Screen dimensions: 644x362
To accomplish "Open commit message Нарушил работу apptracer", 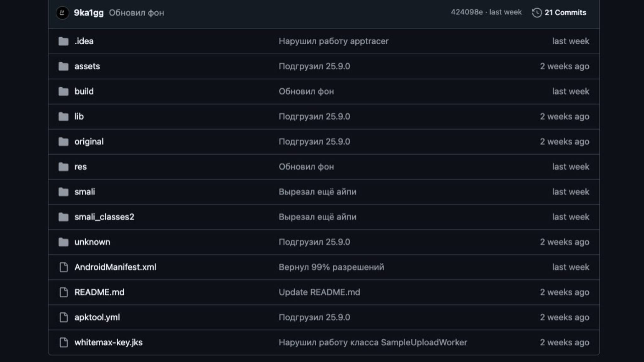I will point(334,41).
